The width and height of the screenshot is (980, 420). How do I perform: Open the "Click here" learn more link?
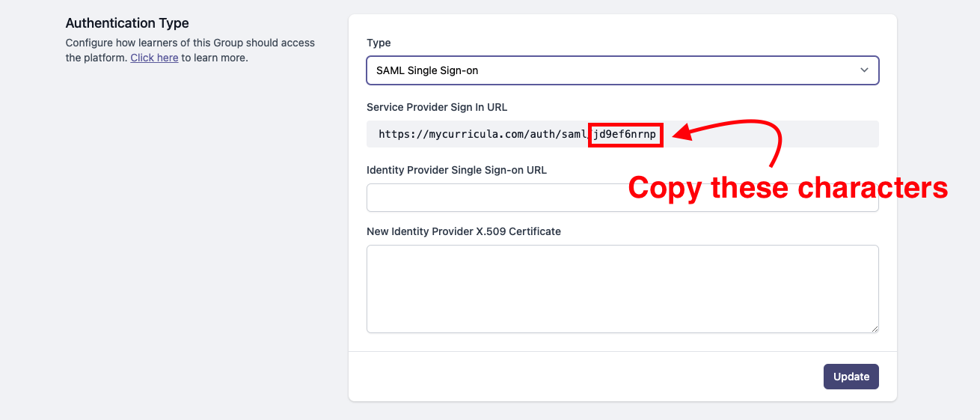(x=154, y=58)
